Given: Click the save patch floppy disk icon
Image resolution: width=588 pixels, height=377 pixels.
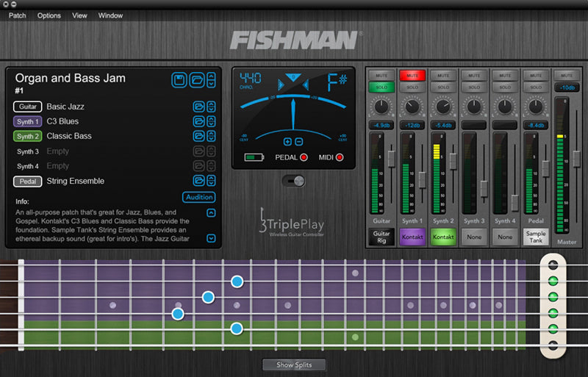Looking at the screenshot, I should coord(180,79).
